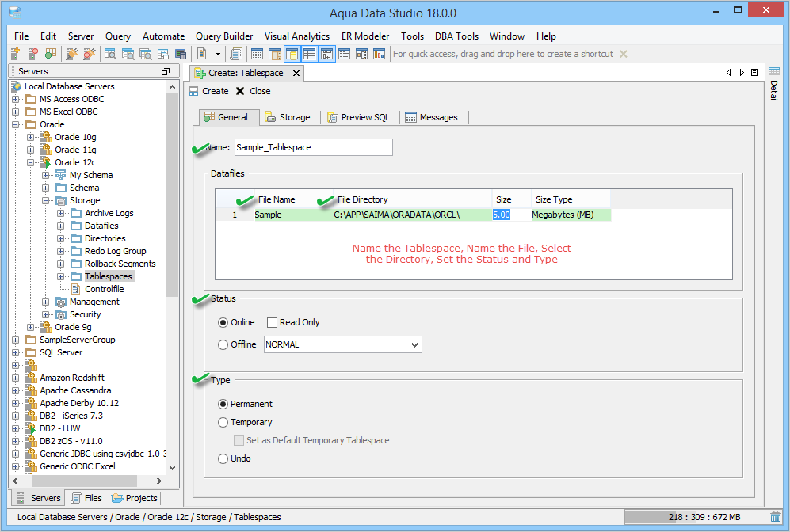790x532 pixels.
Task: Toggle Set as Default Temporary Tablespace checkbox
Action: (239, 440)
